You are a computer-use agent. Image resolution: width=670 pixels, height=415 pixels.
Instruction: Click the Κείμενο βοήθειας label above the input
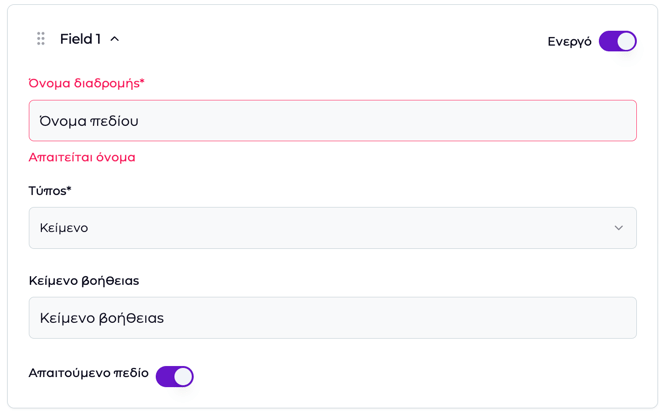coord(84,280)
